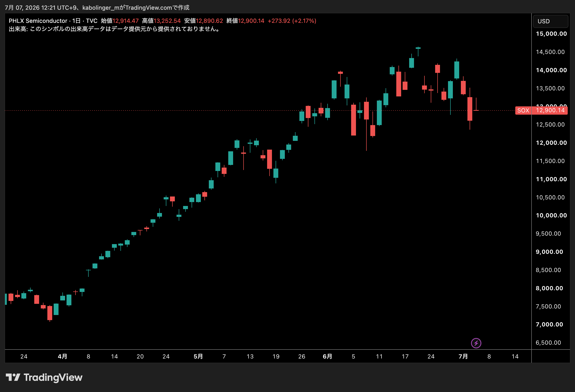Click the 7,000.00 price axis label
This screenshot has width=575, height=392.
click(x=549, y=324)
